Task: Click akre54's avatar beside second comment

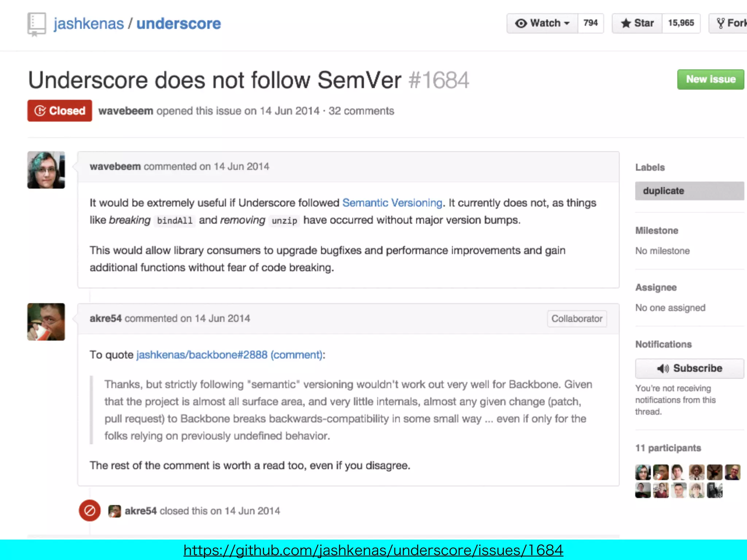Action: (x=46, y=322)
